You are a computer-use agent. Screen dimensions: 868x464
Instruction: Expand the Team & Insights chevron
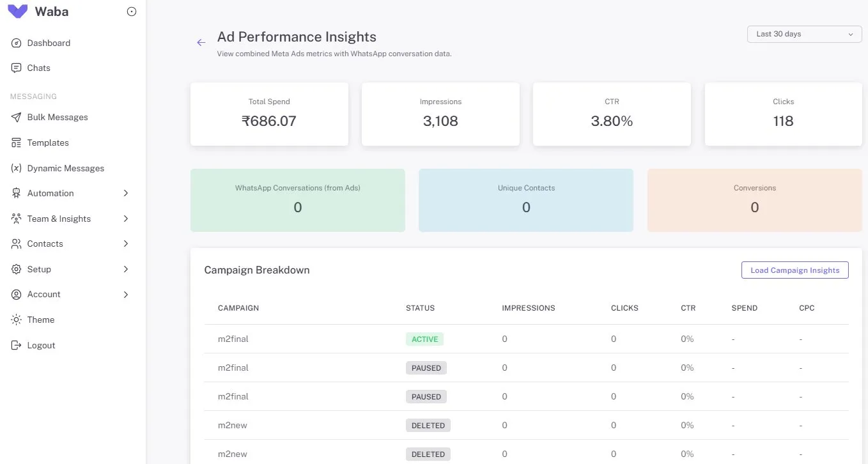coord(126,219)
